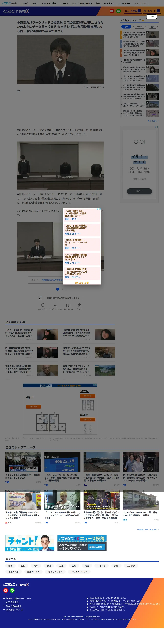The image size is (164, 644).
Task: Select the 愛知 category chip
Action: 49,566
